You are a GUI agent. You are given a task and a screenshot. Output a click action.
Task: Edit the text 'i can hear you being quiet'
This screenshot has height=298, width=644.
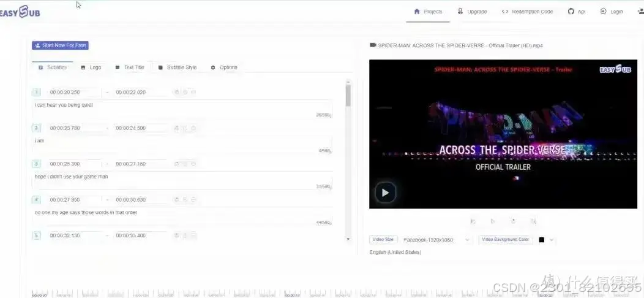182,109
